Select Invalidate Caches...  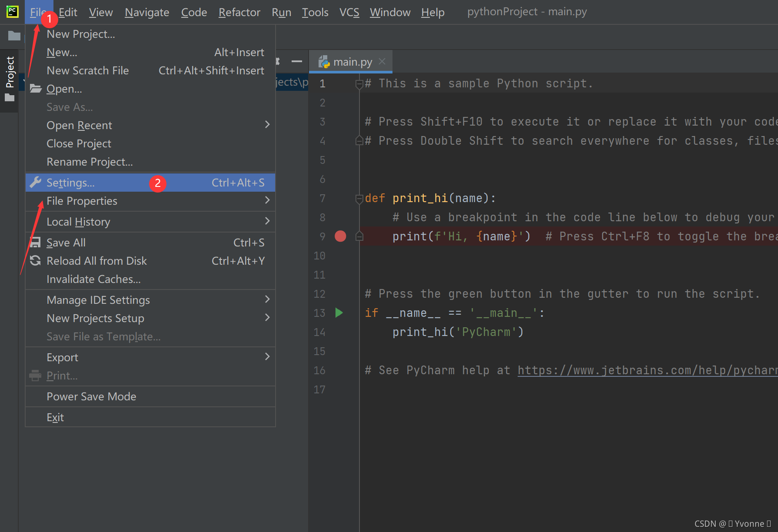(150, 279)
